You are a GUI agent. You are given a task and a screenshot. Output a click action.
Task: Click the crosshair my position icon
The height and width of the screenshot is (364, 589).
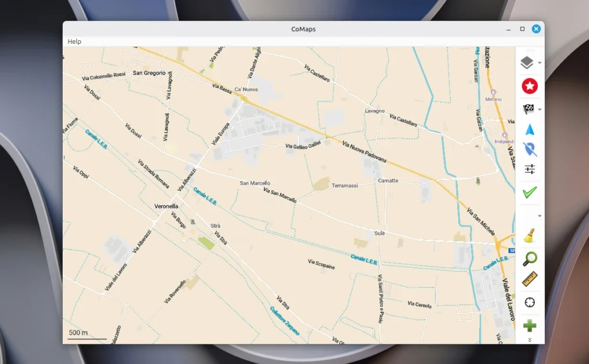530,302
